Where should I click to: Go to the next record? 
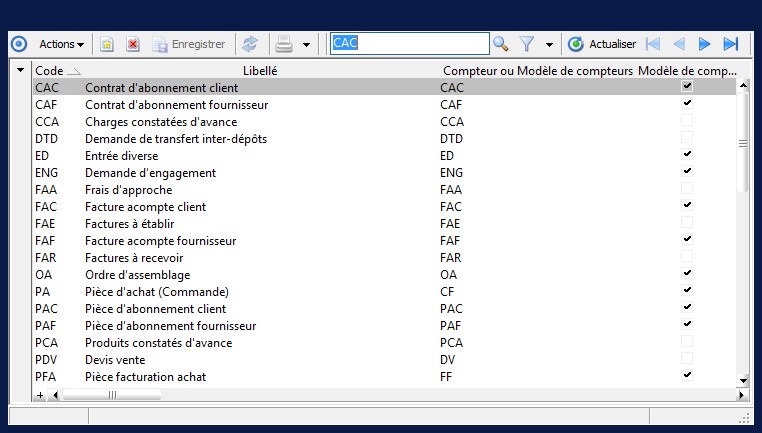(705, 44)
